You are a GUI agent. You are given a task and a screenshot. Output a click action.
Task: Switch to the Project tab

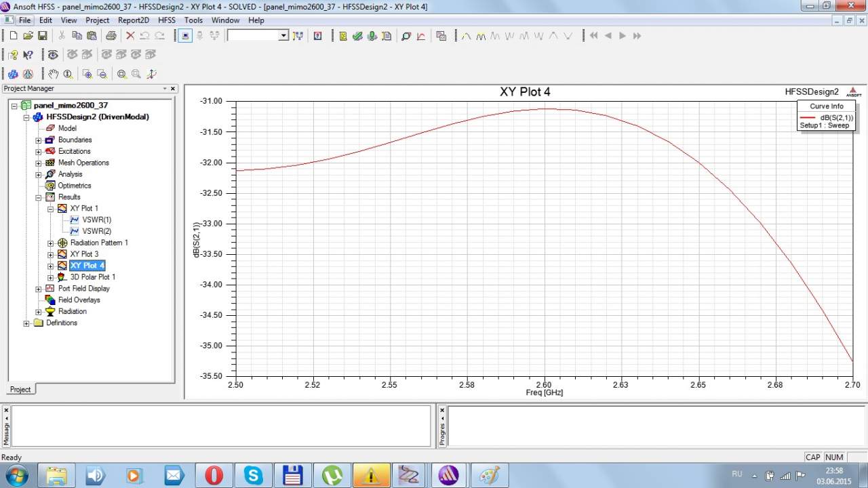click(x=20, y=389)
